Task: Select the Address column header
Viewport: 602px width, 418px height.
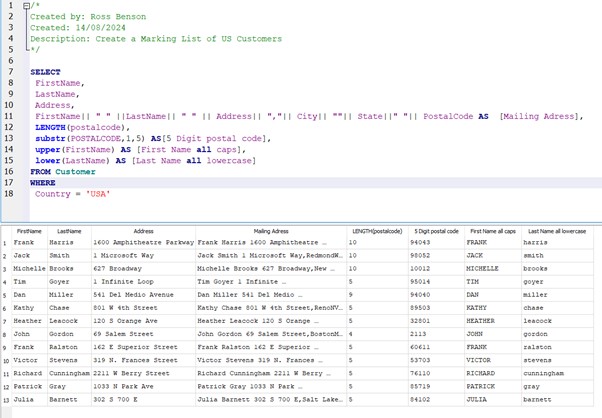Action: point(143,230)
